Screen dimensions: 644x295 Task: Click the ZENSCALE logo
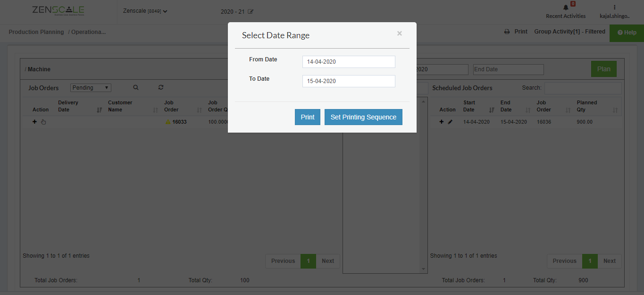58,11
